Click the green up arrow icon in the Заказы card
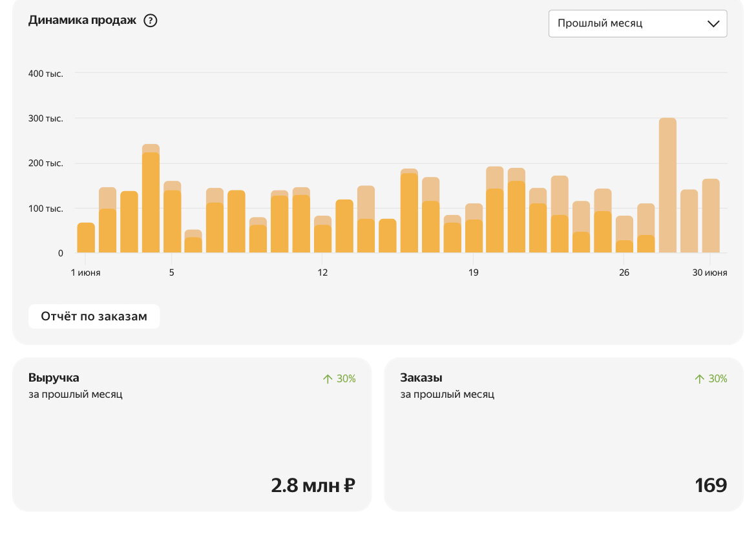The width and height of the screenshot is (756, 545). (x=700, y=379)
